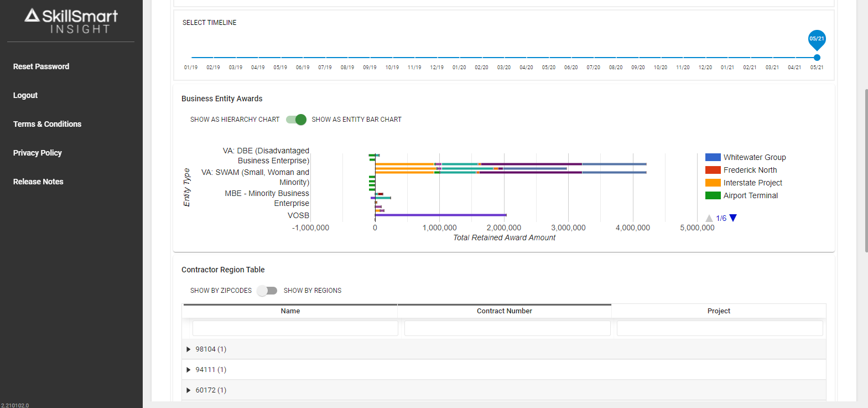Click the 05/21 timeline slider handle

pyautogui.click(x=817, y=58)
